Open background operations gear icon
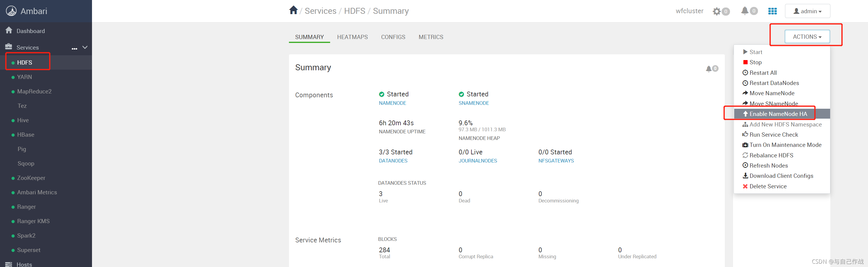 (x=717, y=11)
